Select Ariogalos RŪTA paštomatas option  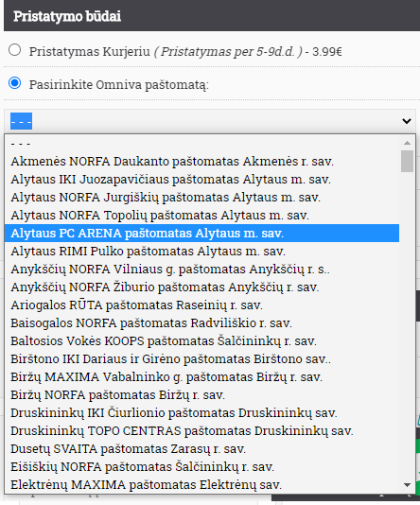coord(201,305)
